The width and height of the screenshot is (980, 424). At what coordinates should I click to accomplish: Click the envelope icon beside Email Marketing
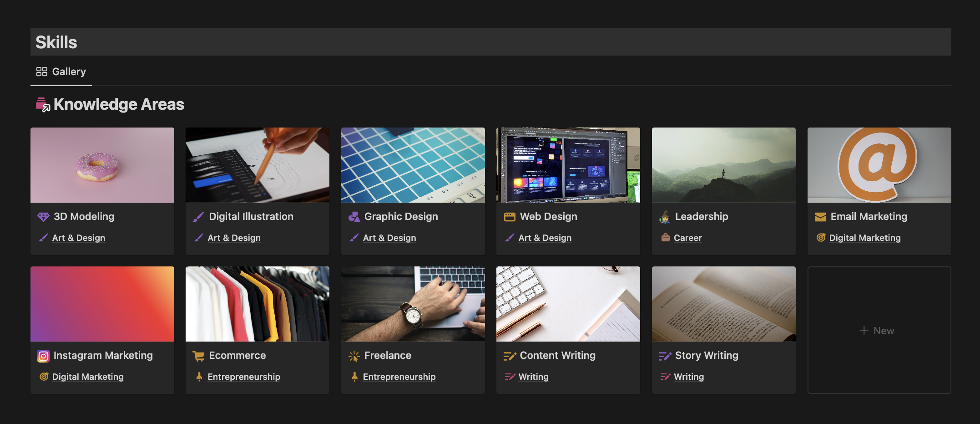pyautogui.click(x=820, y=216)
